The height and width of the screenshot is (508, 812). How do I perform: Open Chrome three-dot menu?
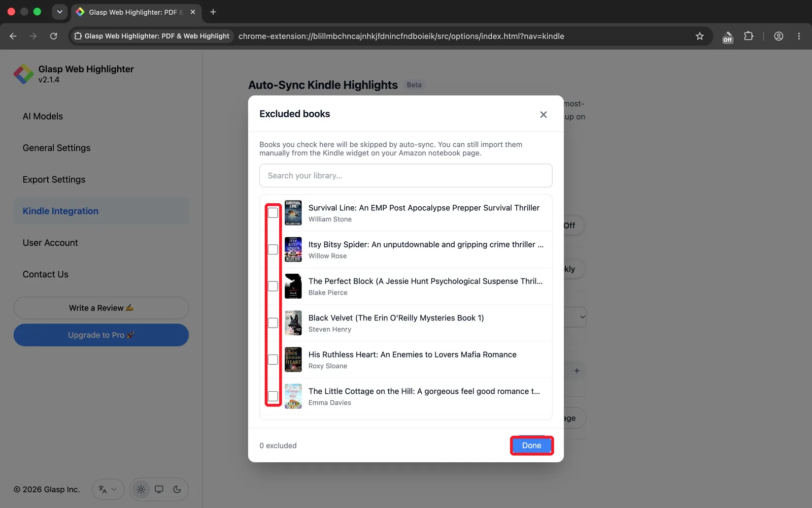(799, 36)
